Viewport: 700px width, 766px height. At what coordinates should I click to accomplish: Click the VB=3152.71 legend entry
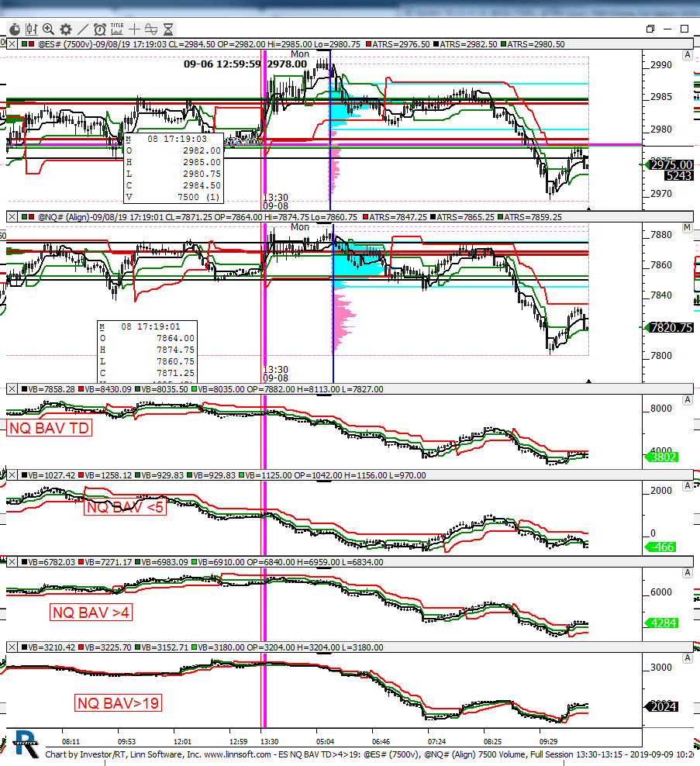162,647
